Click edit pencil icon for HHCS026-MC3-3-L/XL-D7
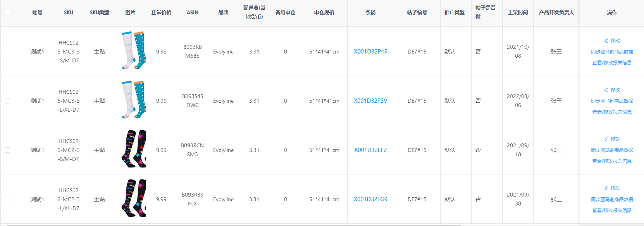The image size is (644, 226). click(606, 90)
